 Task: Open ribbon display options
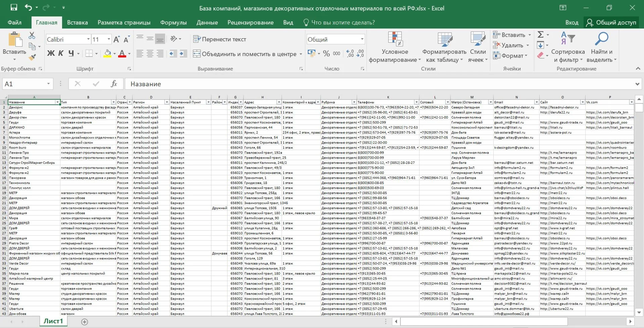563,8
